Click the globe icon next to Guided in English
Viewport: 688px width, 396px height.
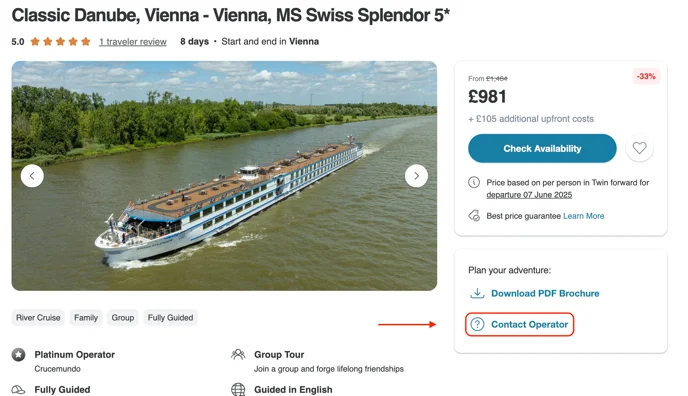pos(238,389)
